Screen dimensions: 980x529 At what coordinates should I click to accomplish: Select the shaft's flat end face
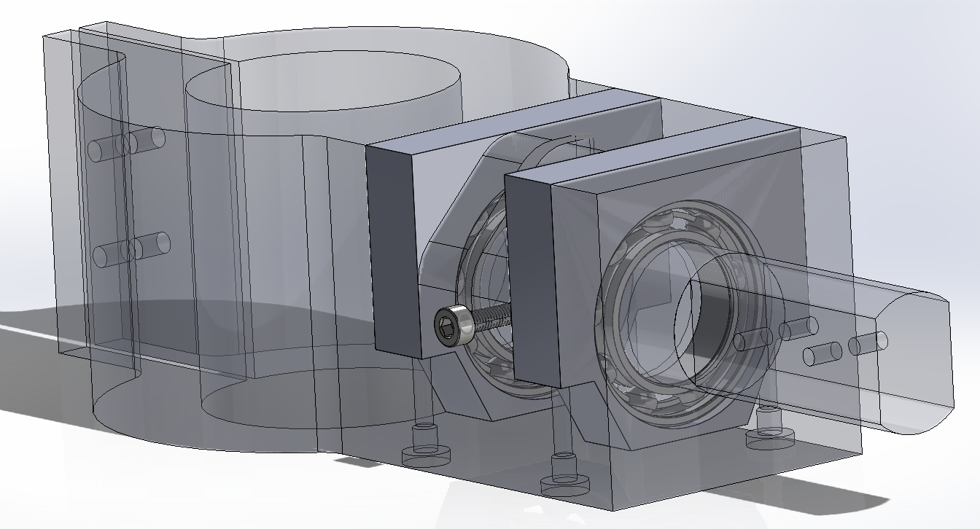[x=914, y=363]
